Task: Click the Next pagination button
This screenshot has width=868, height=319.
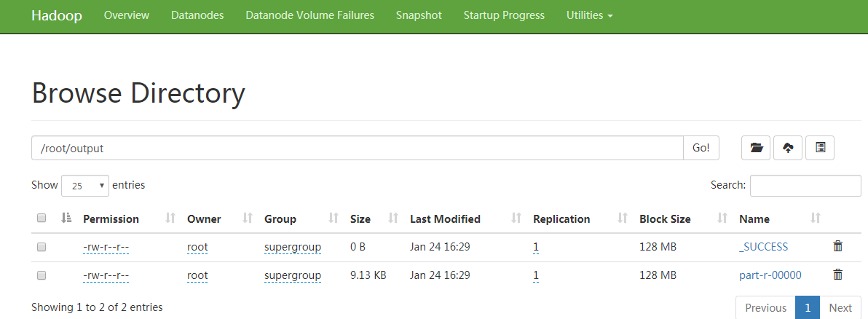Action: point(840,308)
